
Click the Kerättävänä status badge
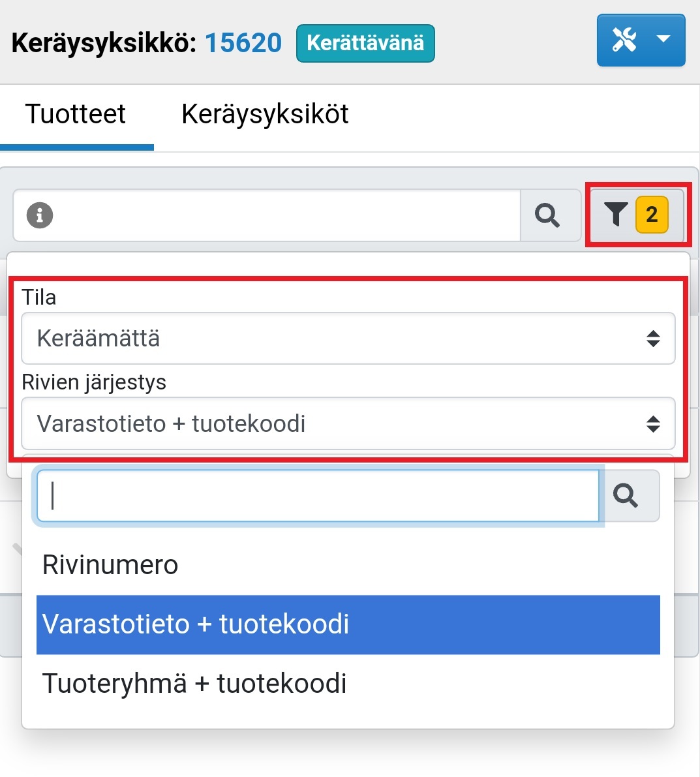(x=365, y=43)
